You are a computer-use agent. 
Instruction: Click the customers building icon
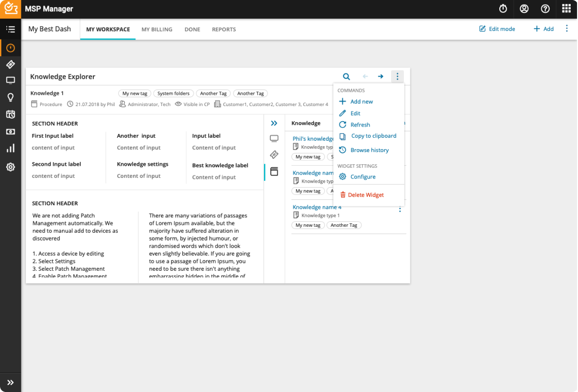click(218, 104)
